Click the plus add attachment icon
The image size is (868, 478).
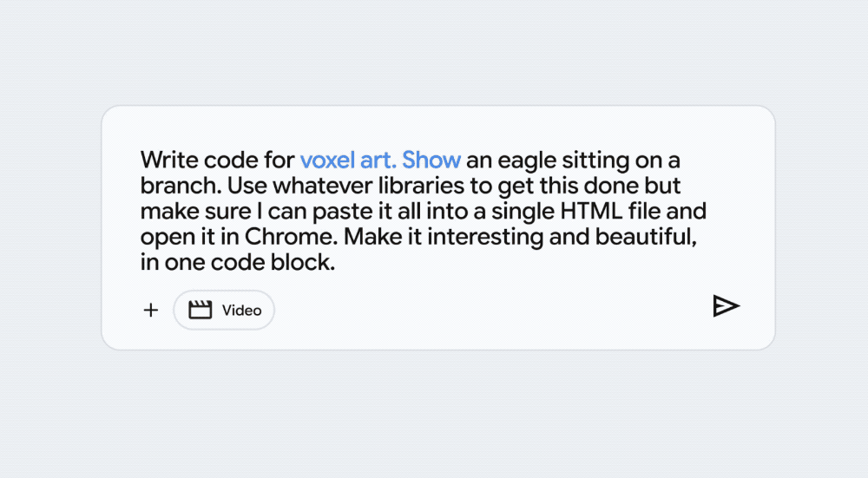tap(151, 311)
